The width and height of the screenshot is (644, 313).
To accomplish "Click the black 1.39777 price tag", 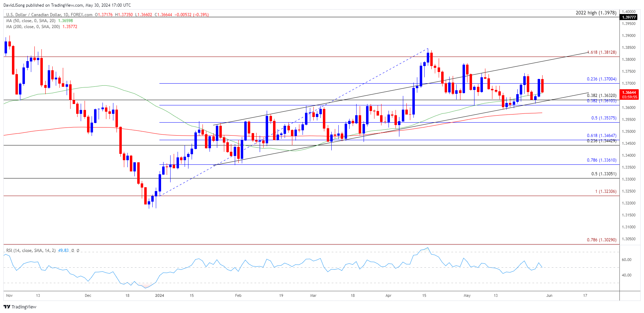I will coord(629,17).
